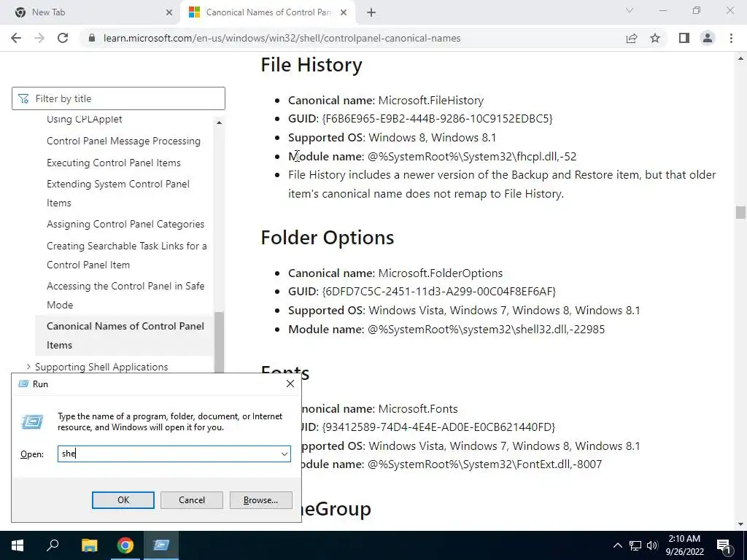This screenshot has height=560, width=747.
Task: Click the address bar URL
Action: coord(282,38)
